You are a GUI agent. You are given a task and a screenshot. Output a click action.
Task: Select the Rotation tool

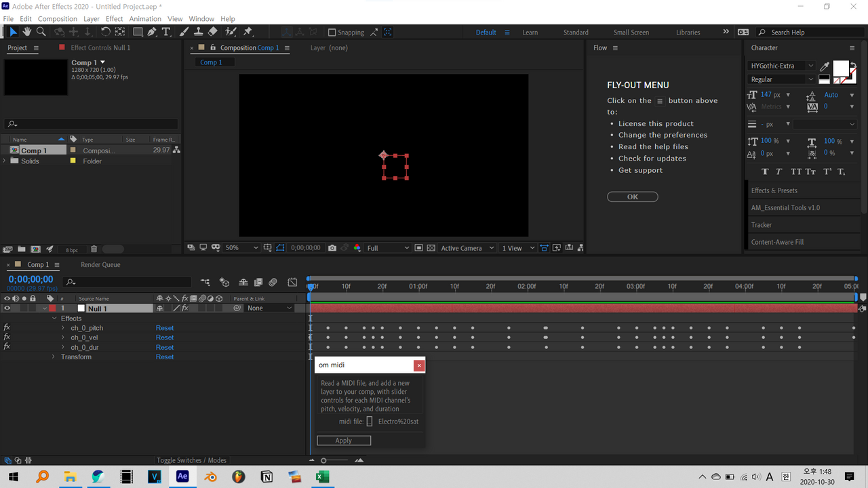(106, 32)
